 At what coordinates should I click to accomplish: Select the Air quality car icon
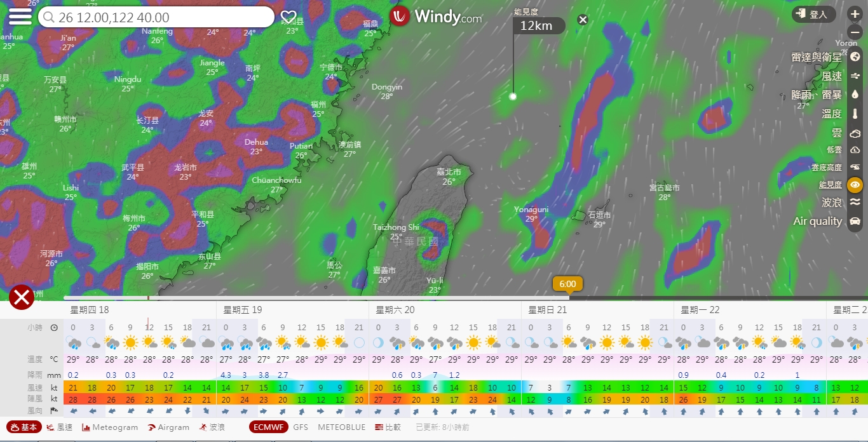855,221
